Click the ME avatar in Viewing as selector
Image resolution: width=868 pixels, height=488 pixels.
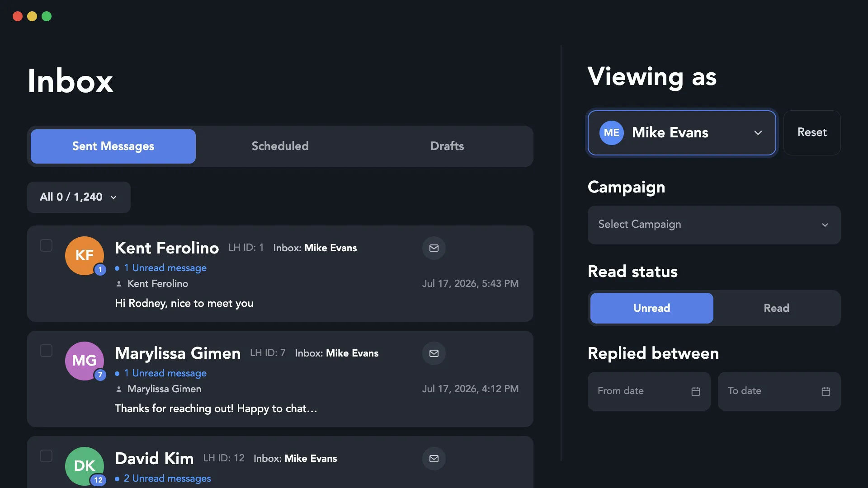click(611, 133)
